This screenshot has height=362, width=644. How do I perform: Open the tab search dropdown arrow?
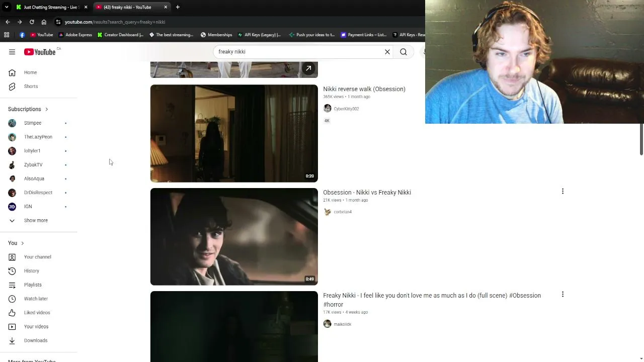[7, 7]
